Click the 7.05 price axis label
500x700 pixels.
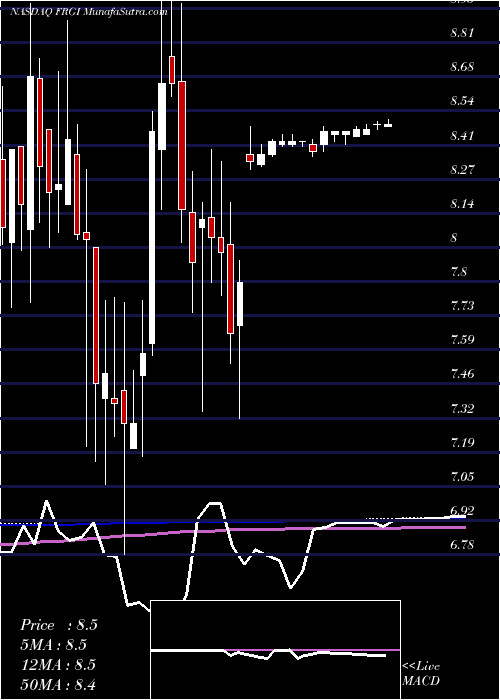coord(462,477)
